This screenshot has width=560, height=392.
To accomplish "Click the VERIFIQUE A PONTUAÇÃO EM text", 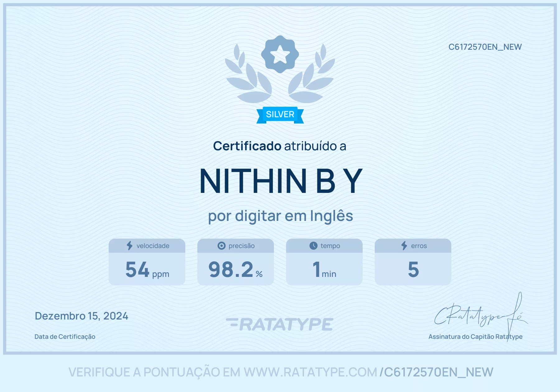I will coord(154,372).
